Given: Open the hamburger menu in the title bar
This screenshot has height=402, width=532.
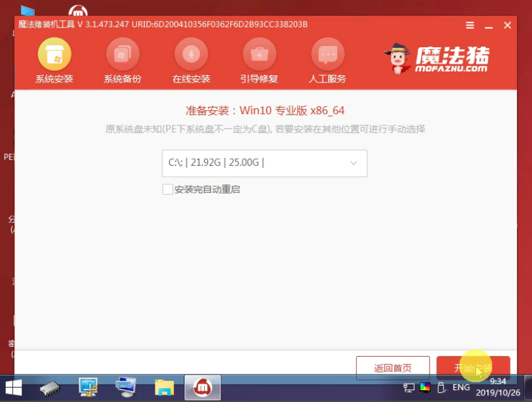Looking at the screenshot, I should 470,25.
